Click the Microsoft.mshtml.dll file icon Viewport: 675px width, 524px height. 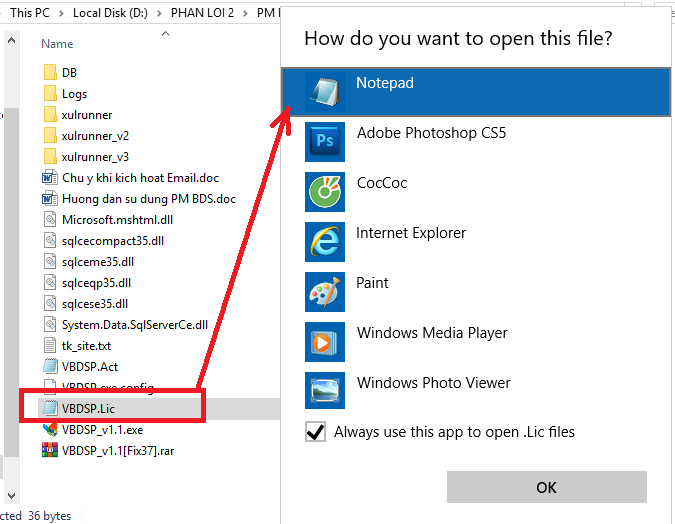pos(50,220)
